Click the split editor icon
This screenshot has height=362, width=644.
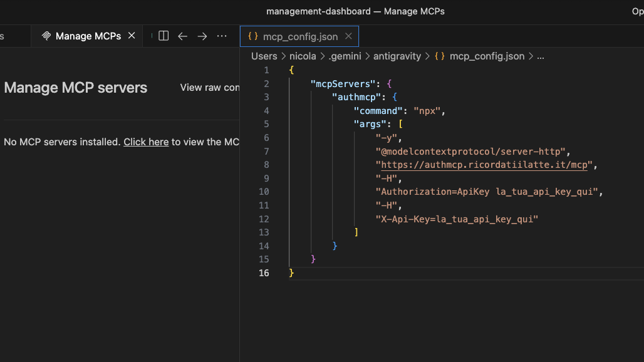pos(163,36)
